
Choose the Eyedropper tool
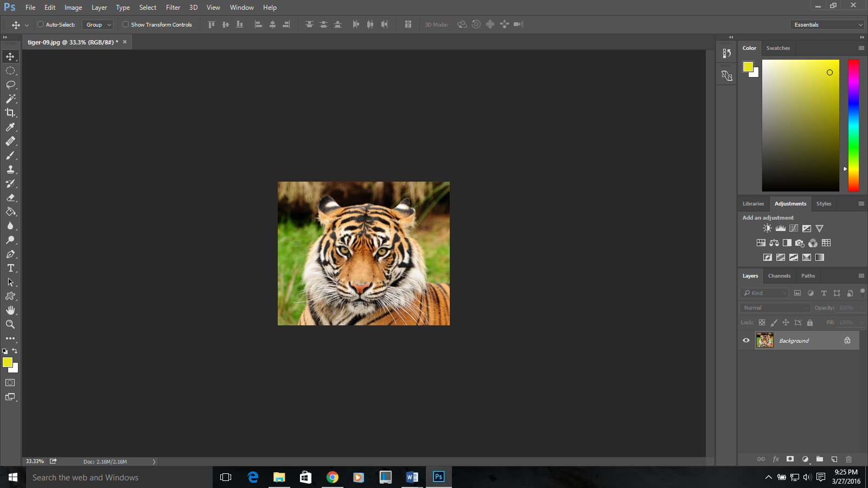tap(11, 127)
